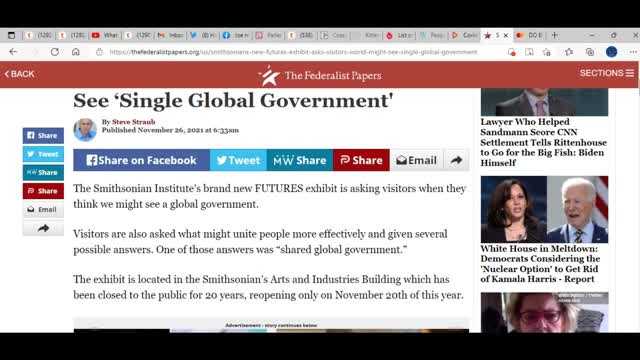Switch to the Gmail Inbox tab
The height and width of the screenshot is (360, 640).
171,36
